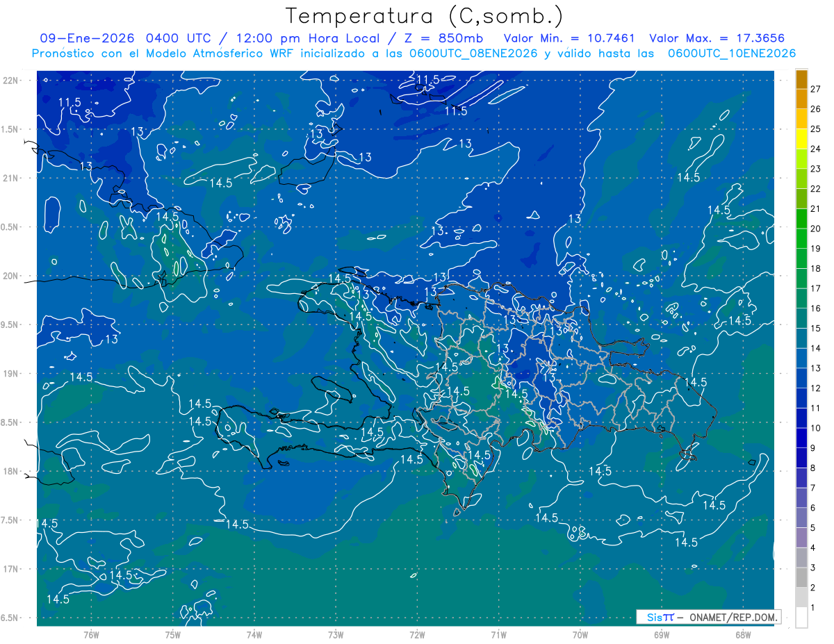834x644 pixels.
Task: Click the "69W" longitude label
Action: pyautogui.click(x=662, y=634)
